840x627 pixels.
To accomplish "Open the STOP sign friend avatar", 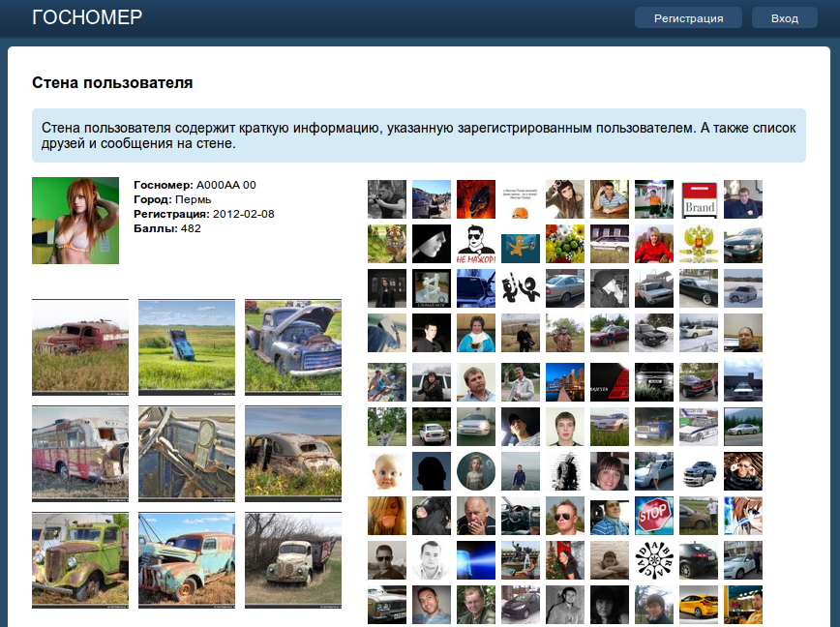I will point(654,516).
